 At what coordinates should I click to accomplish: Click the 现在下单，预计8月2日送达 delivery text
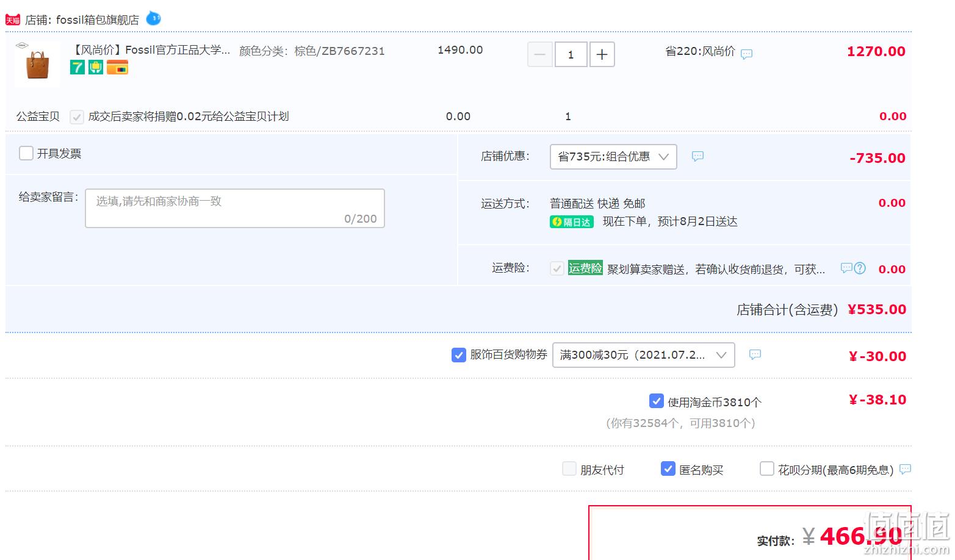coord(670,221)
